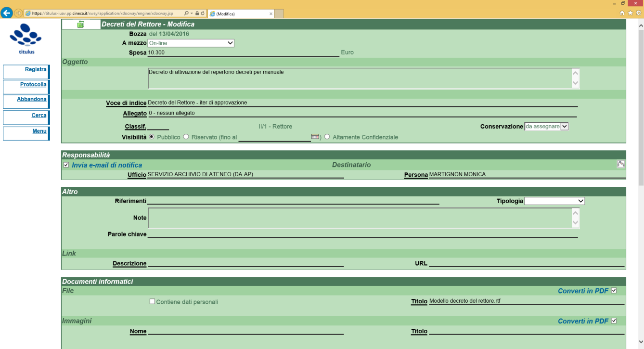Click the Protocolla button

point(26,87)
